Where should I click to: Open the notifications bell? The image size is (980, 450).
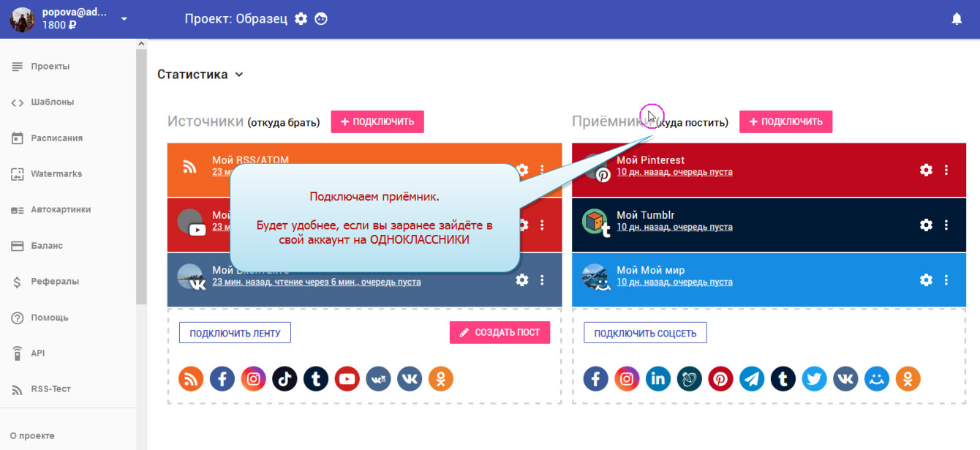(957, 19)
